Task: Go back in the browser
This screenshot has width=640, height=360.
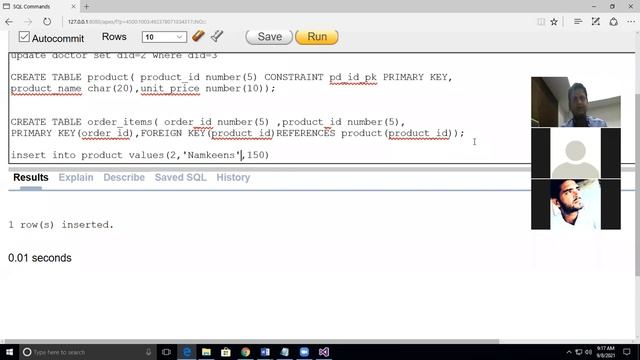Action: pos(9,22)
